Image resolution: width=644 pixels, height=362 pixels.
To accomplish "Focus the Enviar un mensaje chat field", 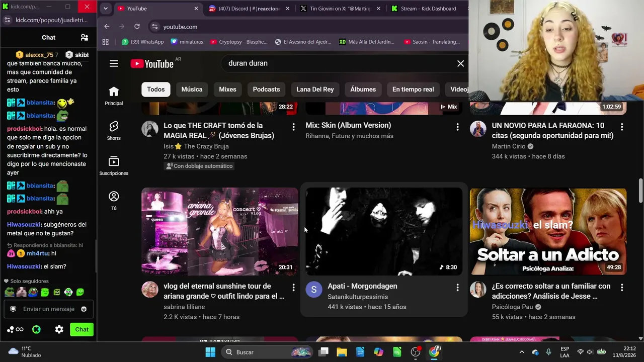I will pyautogui.click(x=49, y=309).
